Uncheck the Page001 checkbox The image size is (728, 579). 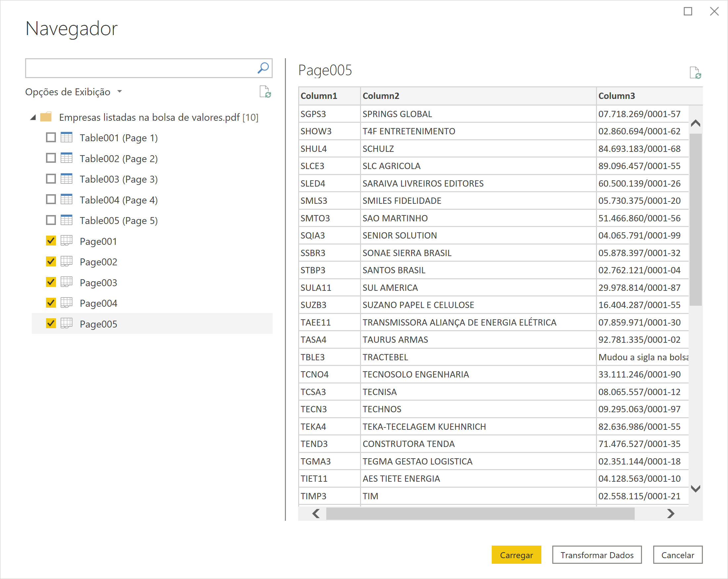(x=51, y=241)
